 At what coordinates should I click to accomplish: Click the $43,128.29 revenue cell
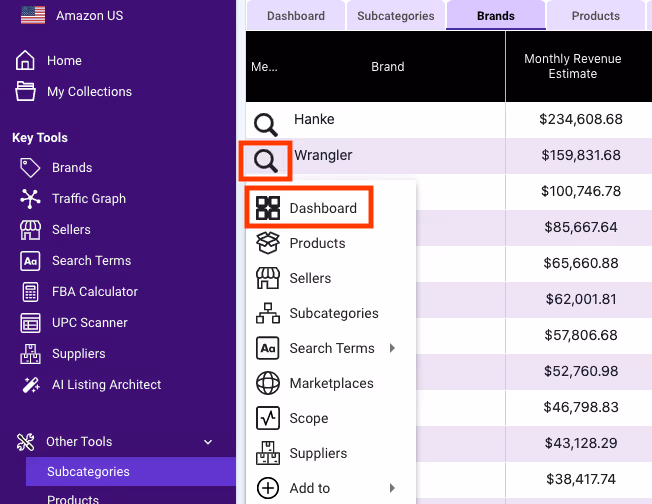(x=581, y=443)
